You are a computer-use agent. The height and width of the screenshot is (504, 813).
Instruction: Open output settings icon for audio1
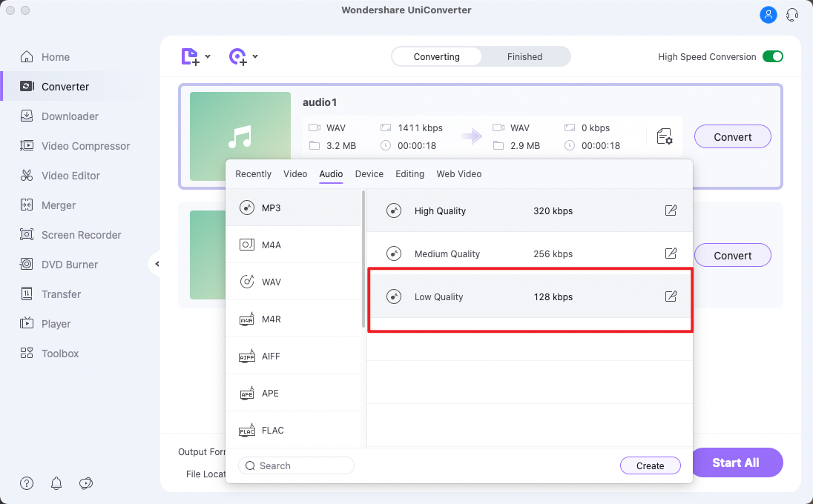[x=664, y=137]
